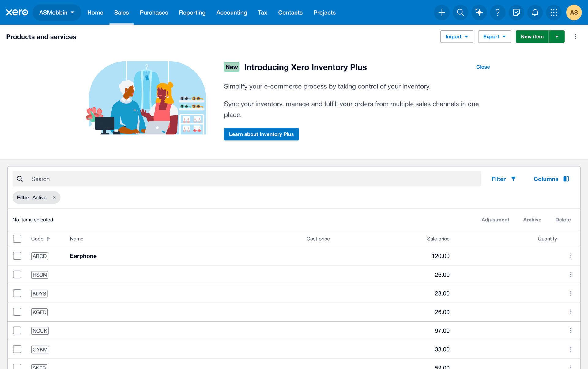Open the Sales menu
The width and height of the screenshot is (588, 369).
coord(121,13)
